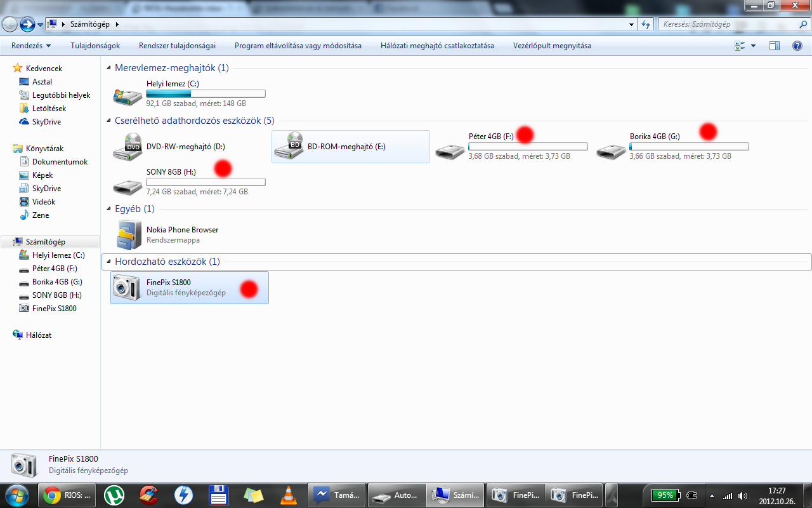Go back with the Back arrow button
This screenshot has width=812, height=508.
10,24
